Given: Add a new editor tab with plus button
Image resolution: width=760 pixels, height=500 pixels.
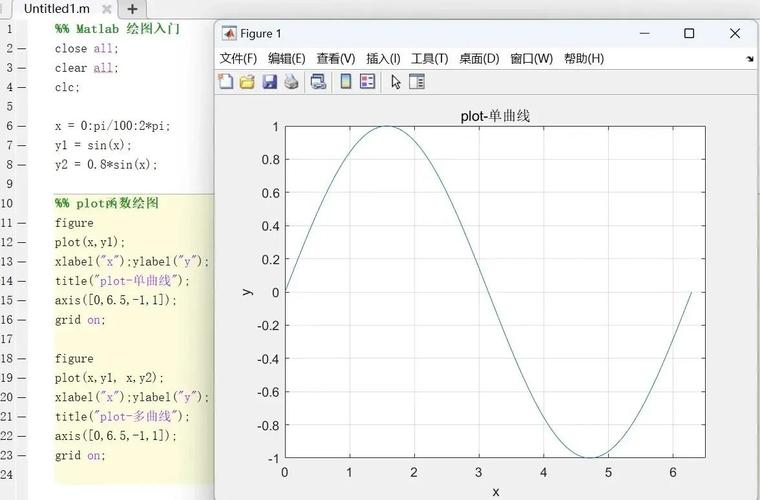Looking at the screenshot, I should pos(132,9).
